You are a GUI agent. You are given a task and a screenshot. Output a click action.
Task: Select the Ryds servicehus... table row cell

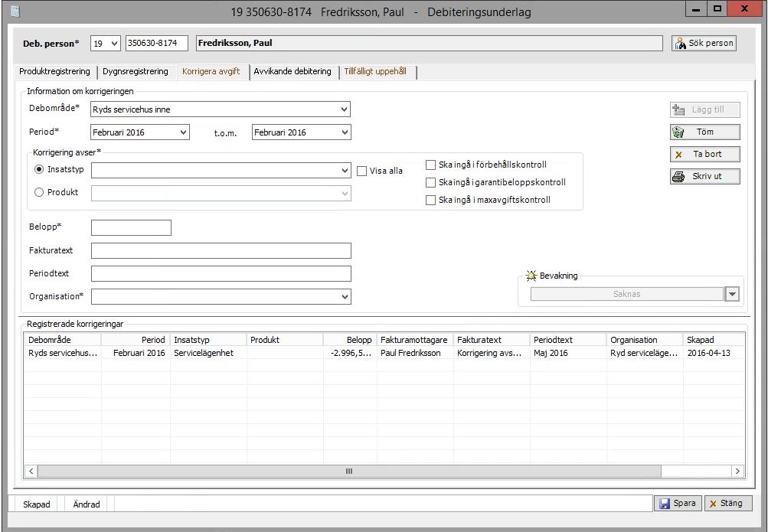63,353
